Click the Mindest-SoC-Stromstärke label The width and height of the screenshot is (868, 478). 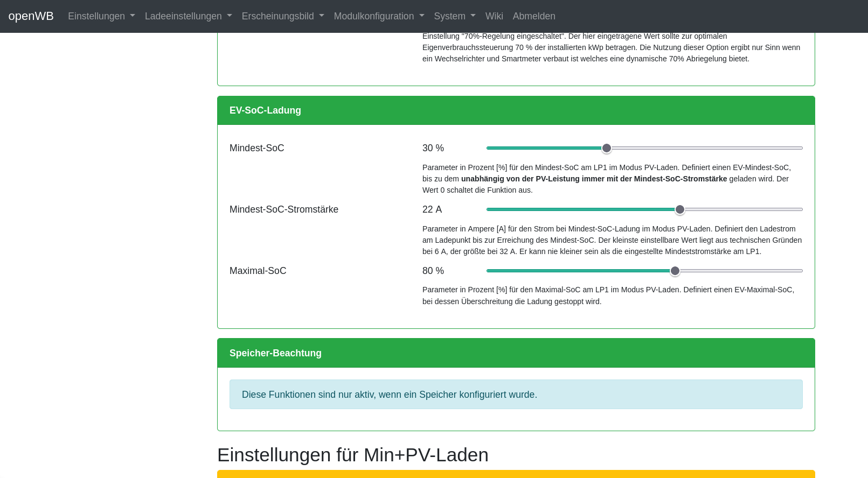click(284, 209)
